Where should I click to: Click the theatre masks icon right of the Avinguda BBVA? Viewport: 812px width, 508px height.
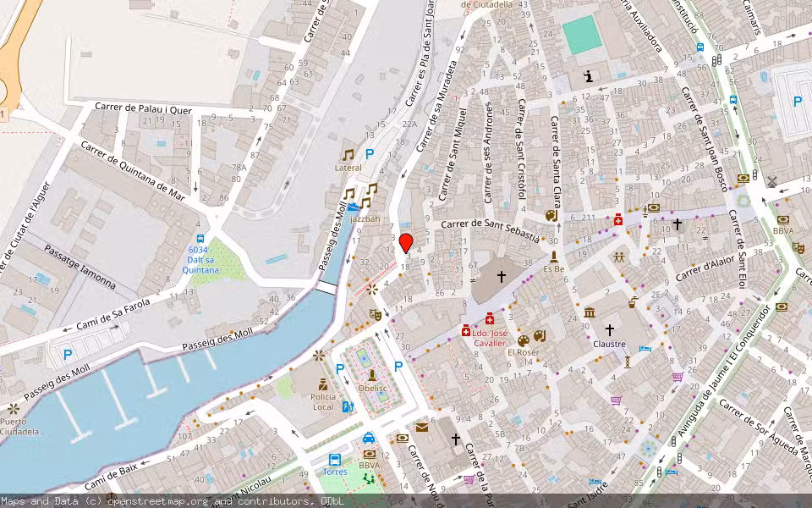point(798,248)
